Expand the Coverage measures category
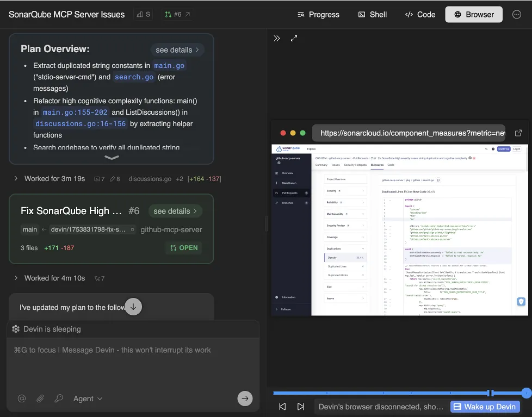This screenshot has width=532, height=417. (345, 237)
